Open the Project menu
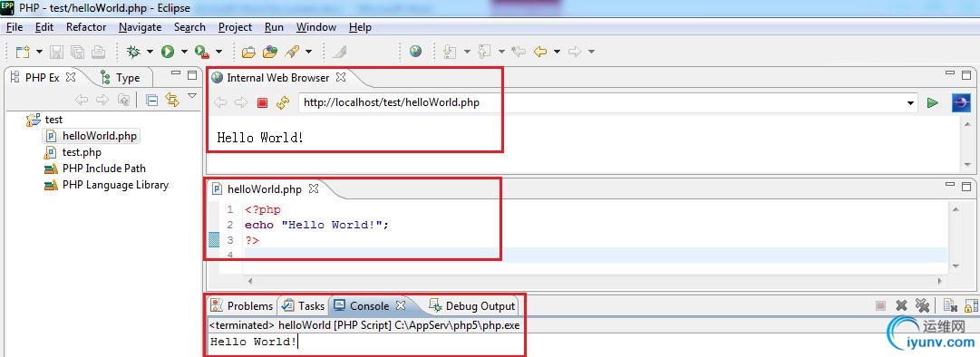The image size is (980, 357). pyautogui.click(x=236, y=27)
